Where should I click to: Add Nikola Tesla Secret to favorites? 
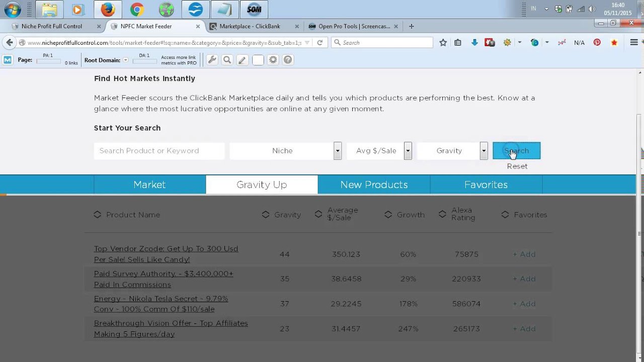tap(524, 304)
